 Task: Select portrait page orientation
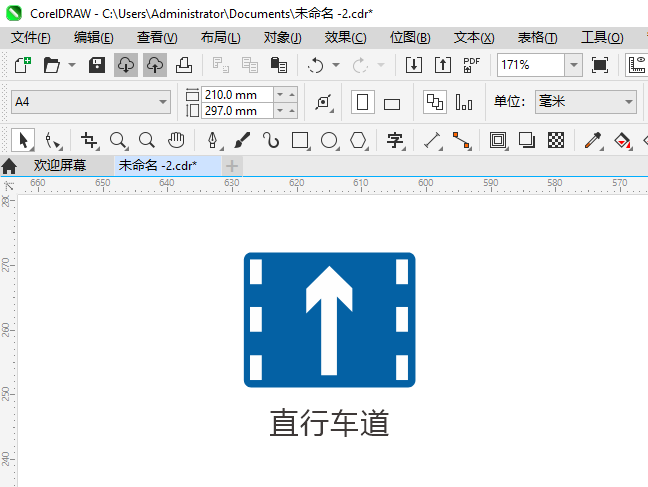(362, 102)
